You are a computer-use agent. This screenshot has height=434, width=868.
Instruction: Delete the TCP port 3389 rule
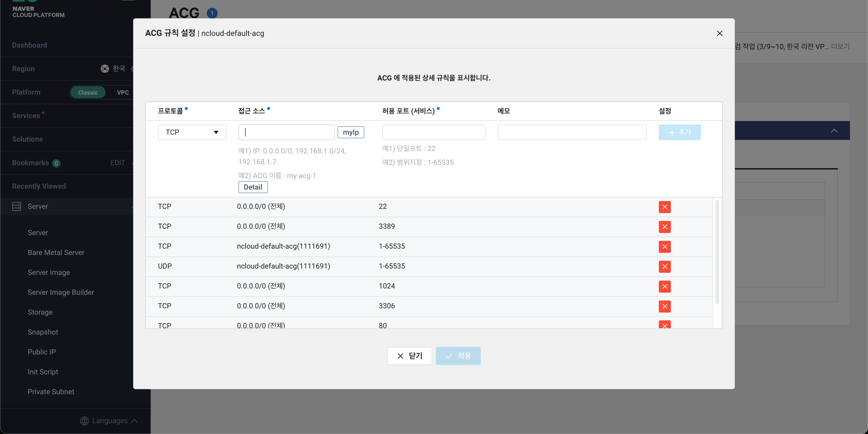click(665, 227)
